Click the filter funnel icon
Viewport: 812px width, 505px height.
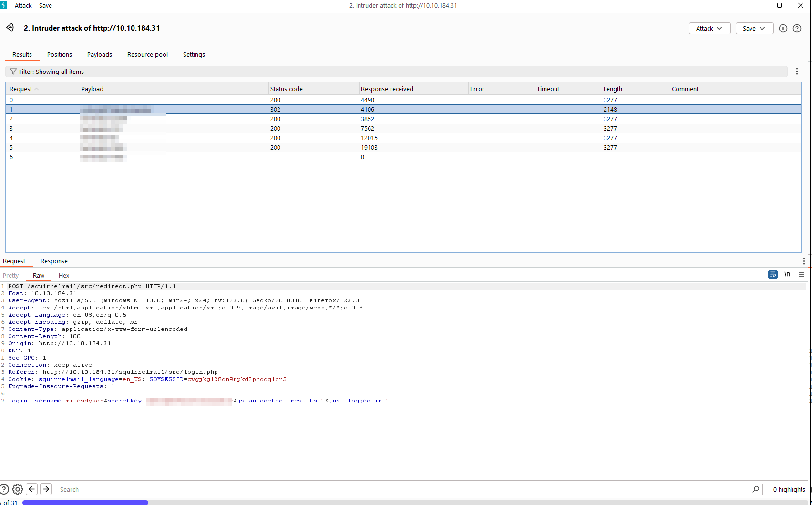point(13,72)
